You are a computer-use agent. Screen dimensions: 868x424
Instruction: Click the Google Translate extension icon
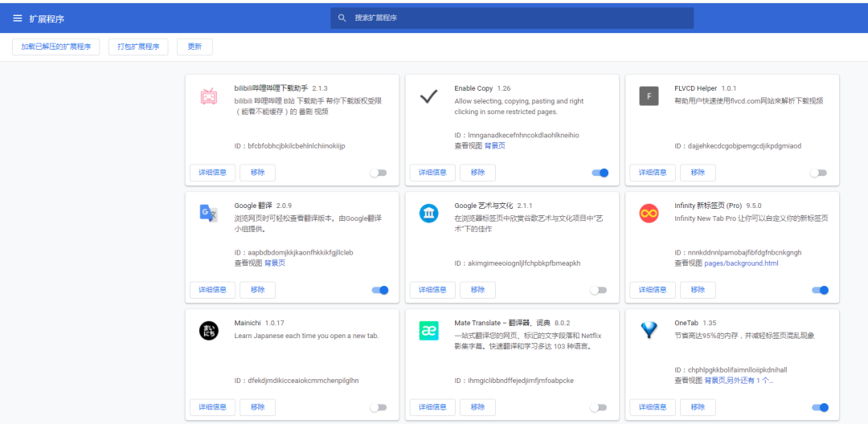(209, 214)
